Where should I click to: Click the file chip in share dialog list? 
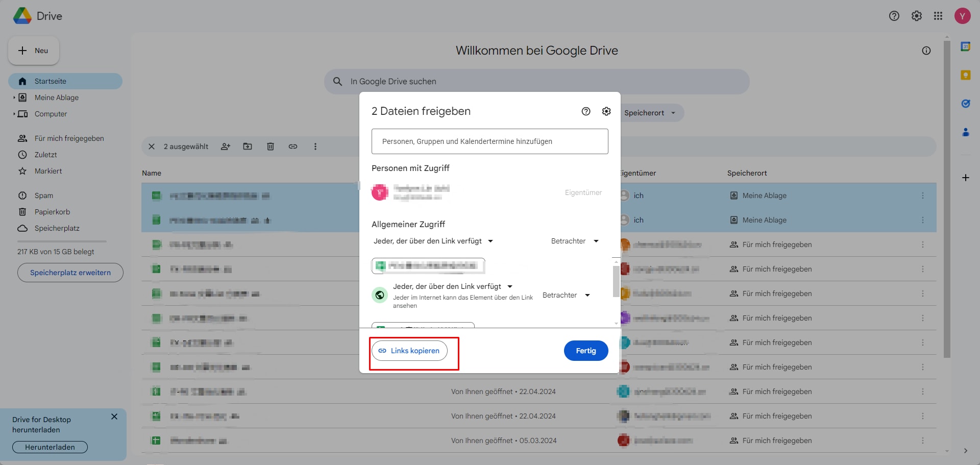[428, 265]
